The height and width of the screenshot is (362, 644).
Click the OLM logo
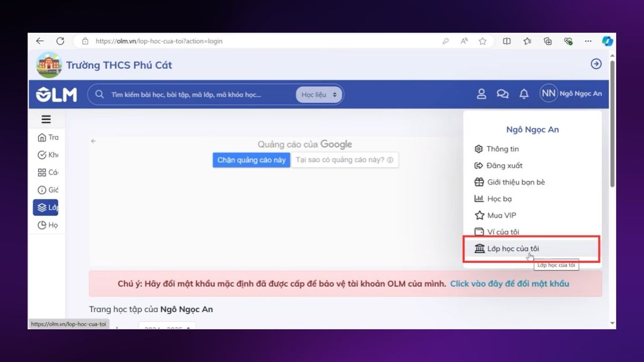coord(56,94)
